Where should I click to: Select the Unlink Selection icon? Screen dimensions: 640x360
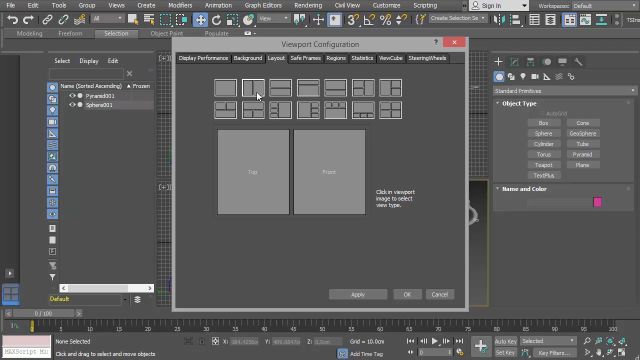coord(63,20)
